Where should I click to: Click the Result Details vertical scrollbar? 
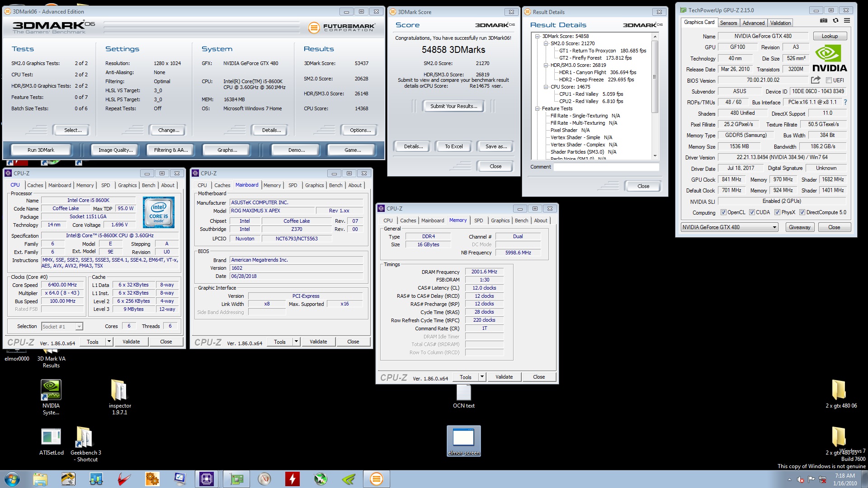[x=655, y=96]
